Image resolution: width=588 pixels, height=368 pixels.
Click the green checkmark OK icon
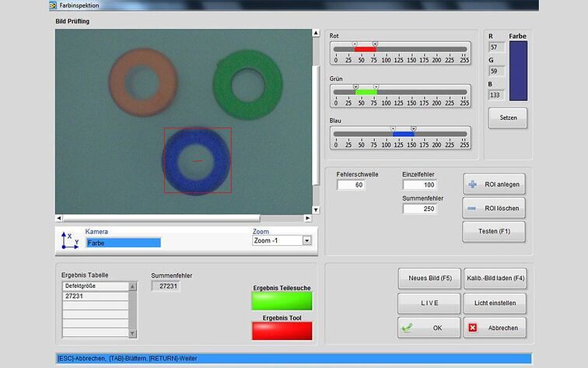[x=408, y=328]
